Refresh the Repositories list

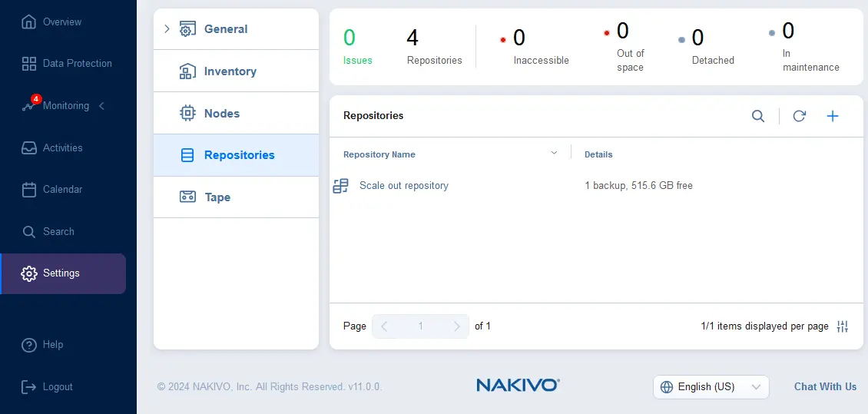pos(799,116)
